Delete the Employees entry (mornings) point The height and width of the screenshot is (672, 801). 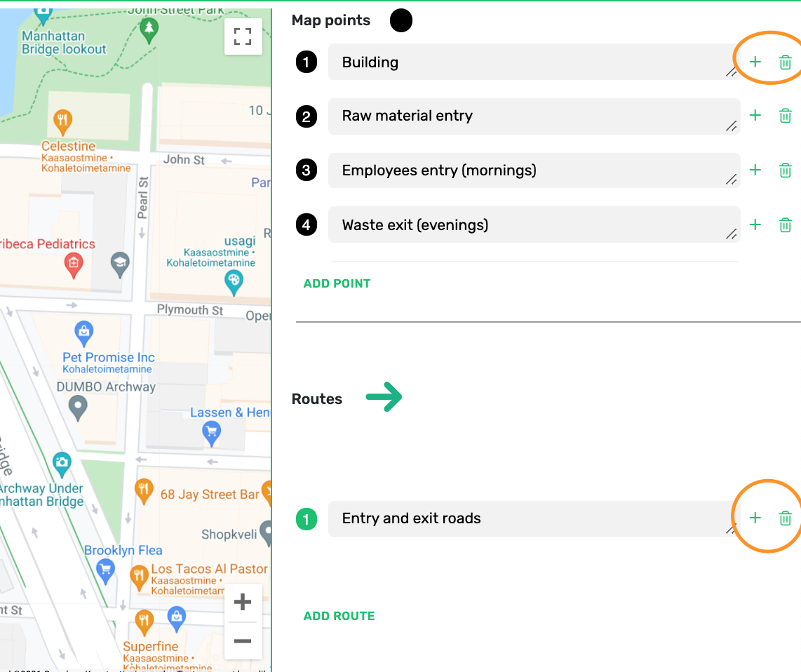pos(785,170)
